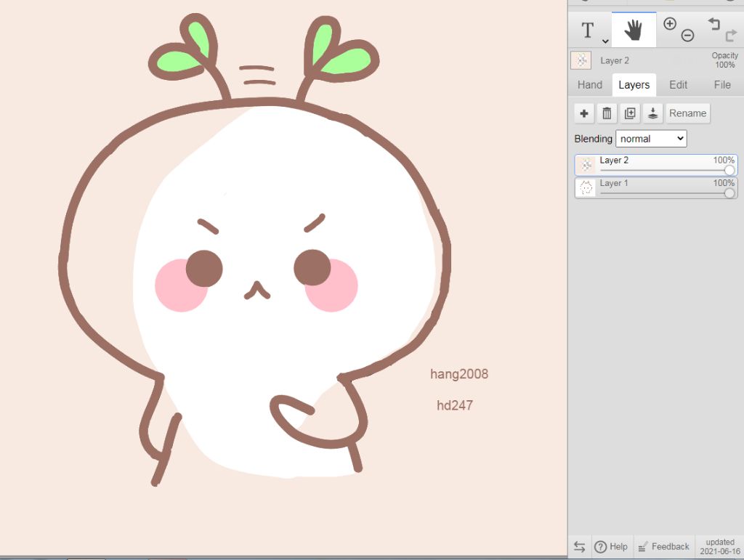Select the Text tool
Image resolution: width=744 pixels, height=560 pixels.
pos(587,31)
